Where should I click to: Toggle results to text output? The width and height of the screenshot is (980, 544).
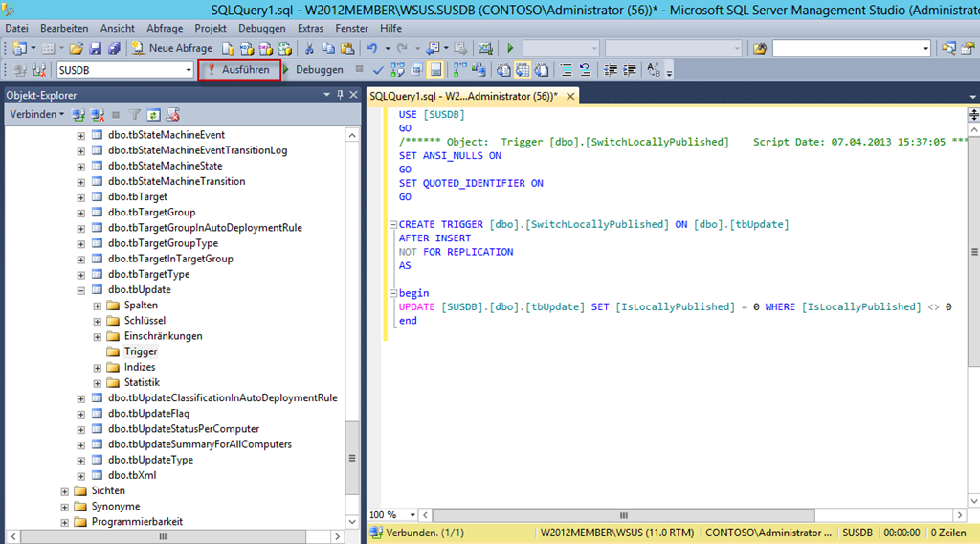pos(503,70)
